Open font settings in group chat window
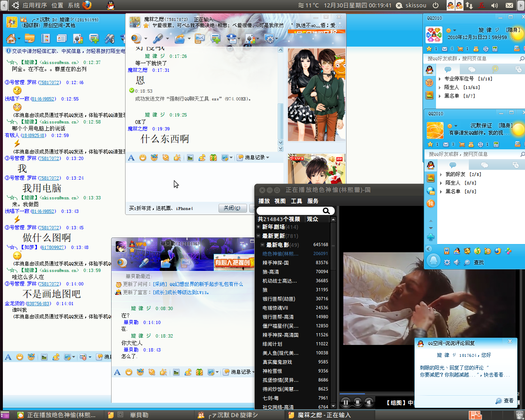 (x=8, y=357)
